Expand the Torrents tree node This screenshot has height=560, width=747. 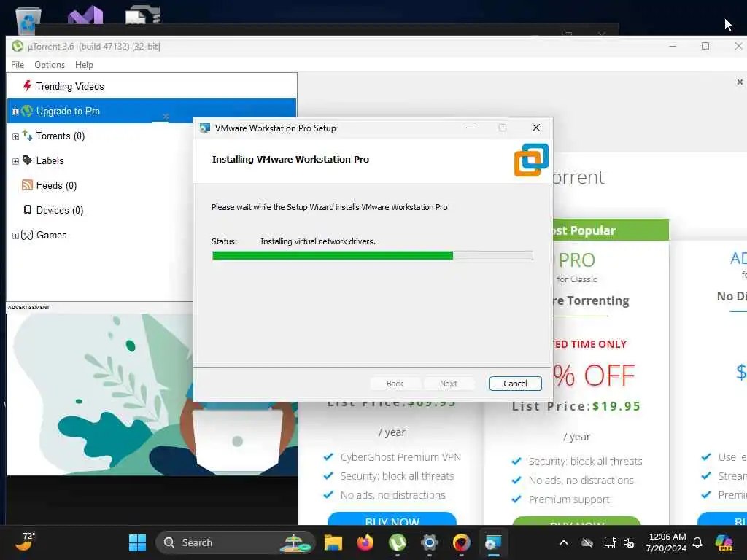click(15, 136)
